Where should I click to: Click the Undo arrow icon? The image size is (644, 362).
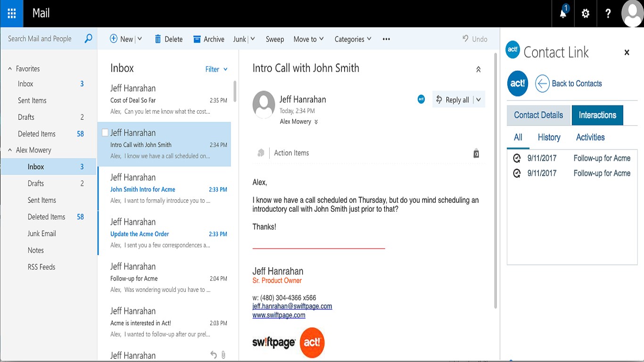coord(465,39)
